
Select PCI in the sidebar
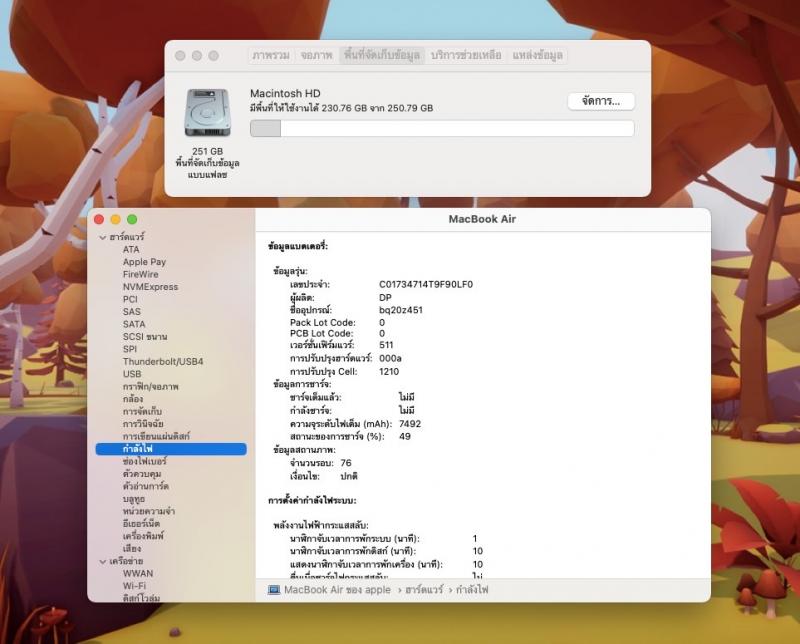click(x=130, y=299)
